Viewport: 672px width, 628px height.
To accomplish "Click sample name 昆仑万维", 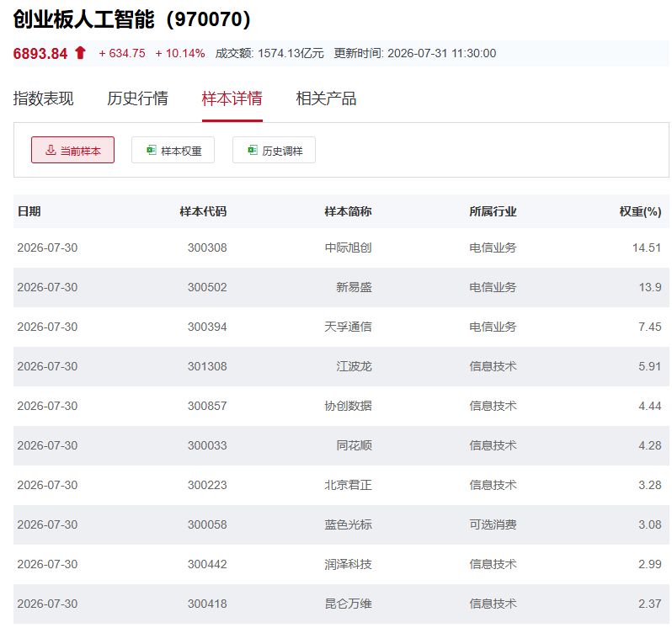I will tap(348, 604).
